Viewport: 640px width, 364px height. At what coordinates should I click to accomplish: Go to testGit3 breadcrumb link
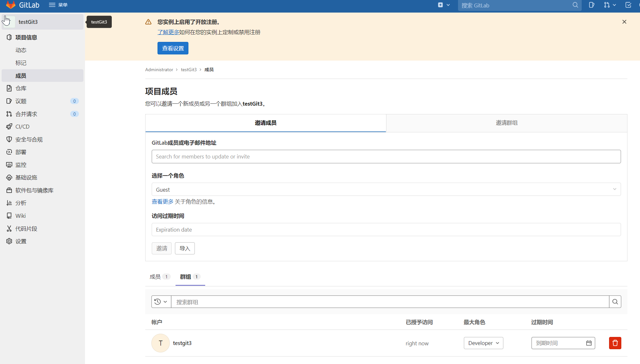[189, 70]
